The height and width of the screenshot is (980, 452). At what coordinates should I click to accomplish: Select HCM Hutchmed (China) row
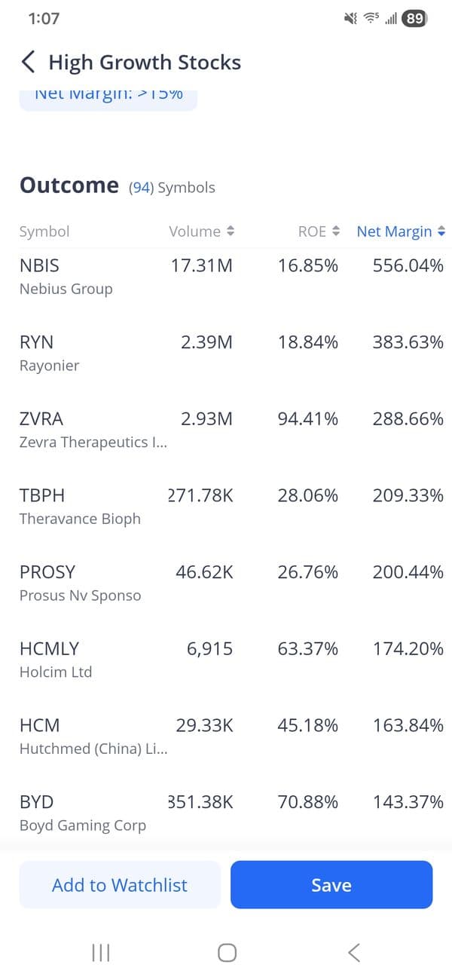226,737
